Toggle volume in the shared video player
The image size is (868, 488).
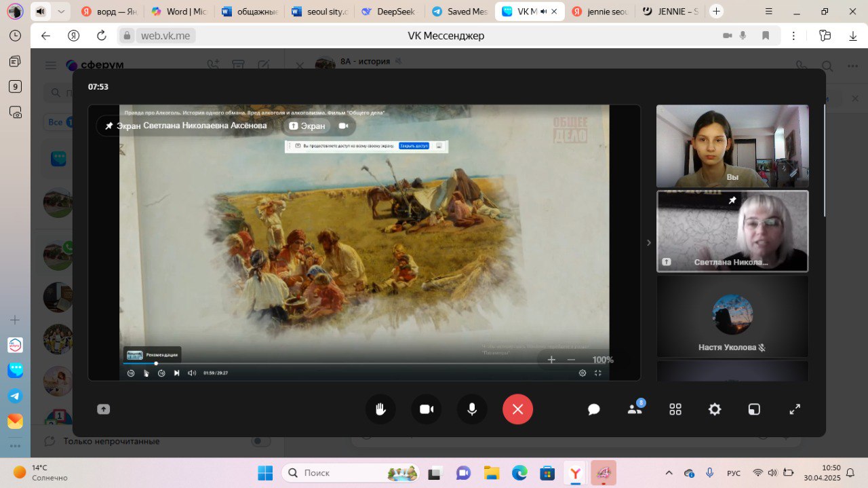192,373
